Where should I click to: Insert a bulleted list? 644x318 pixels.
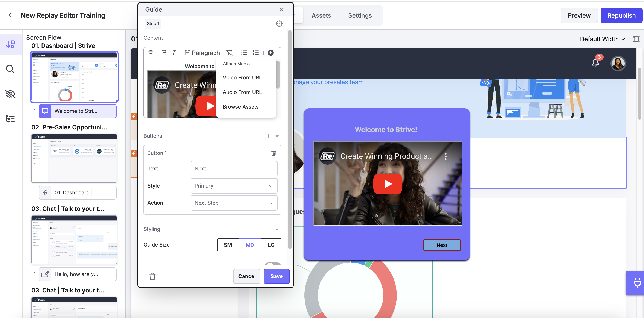tap(244, 53)
